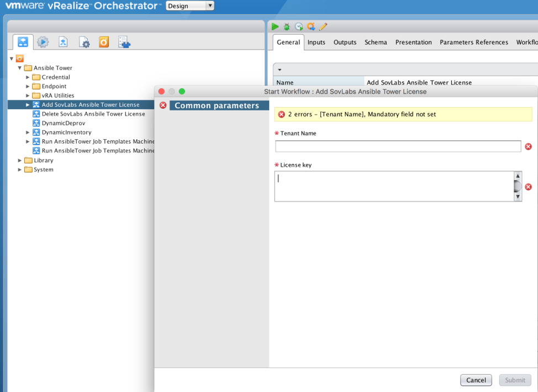Expand the Credential folder
This screenshot has height=392, width=538.
click(x=28, y=77)
